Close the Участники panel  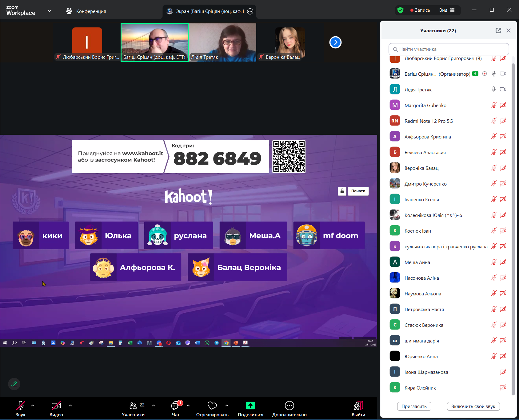pyautogui.click(x=509, y=30)
